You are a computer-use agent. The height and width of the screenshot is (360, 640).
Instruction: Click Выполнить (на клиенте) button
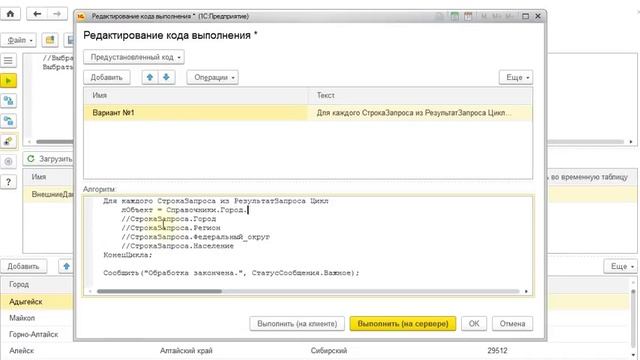[297, 324]
